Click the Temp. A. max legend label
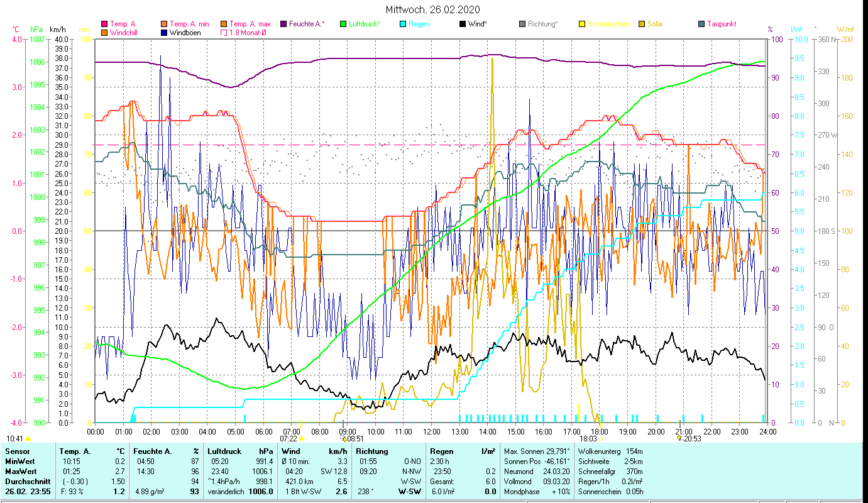The width and height of the screenshot is (868, 503). [x=250, y=25]
